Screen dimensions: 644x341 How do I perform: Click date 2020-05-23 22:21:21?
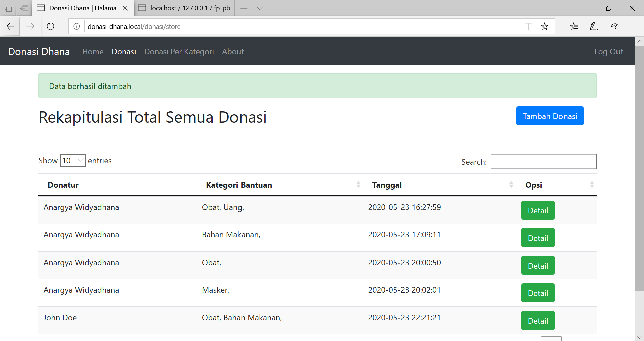405,318
